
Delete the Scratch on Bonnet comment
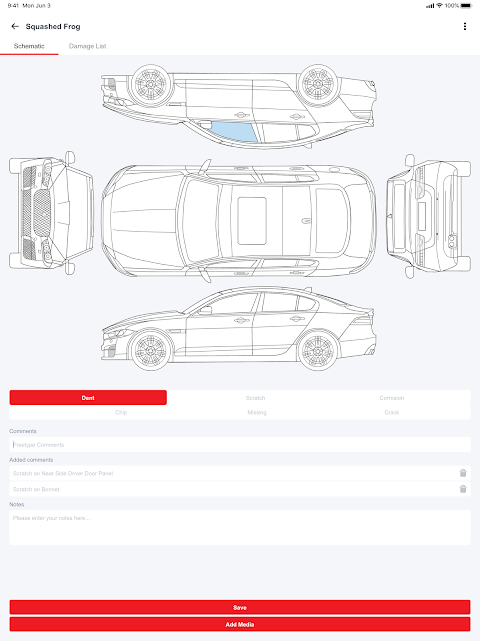click(463, 489)
